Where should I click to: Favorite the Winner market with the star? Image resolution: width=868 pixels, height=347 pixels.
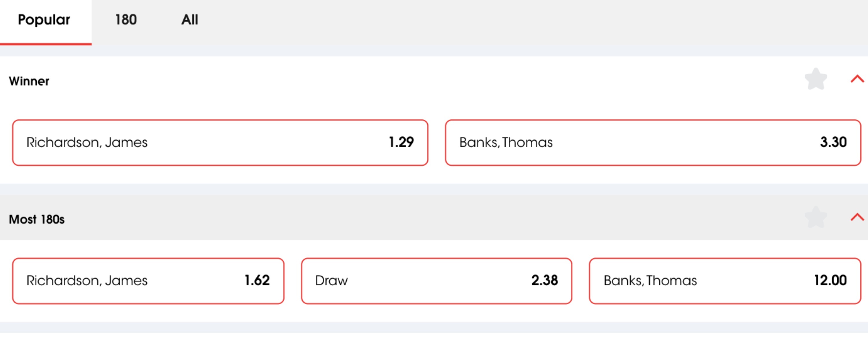click(x=816, y=79)
